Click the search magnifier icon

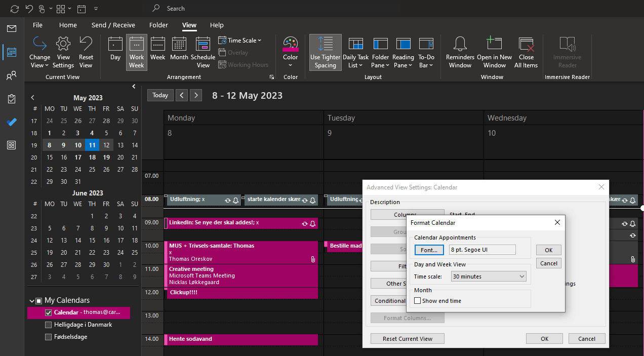(156, 8)
